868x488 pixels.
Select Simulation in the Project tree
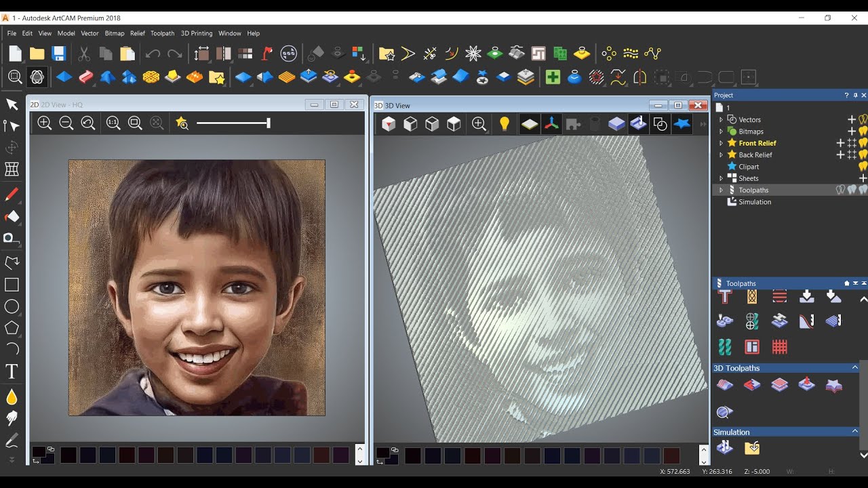coord(755,202)
